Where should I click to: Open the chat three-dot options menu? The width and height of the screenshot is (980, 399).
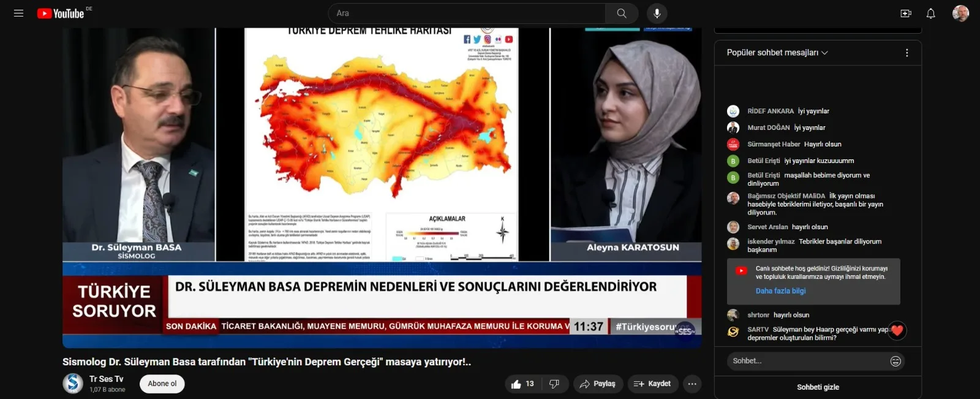[x=907, y=53]
